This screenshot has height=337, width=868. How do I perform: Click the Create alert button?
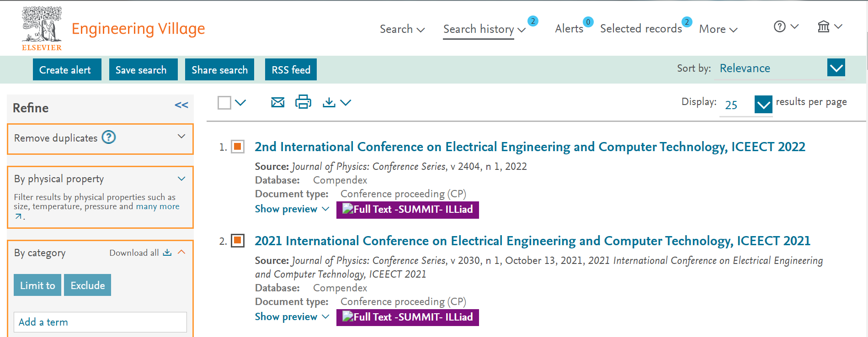(67, 69)
